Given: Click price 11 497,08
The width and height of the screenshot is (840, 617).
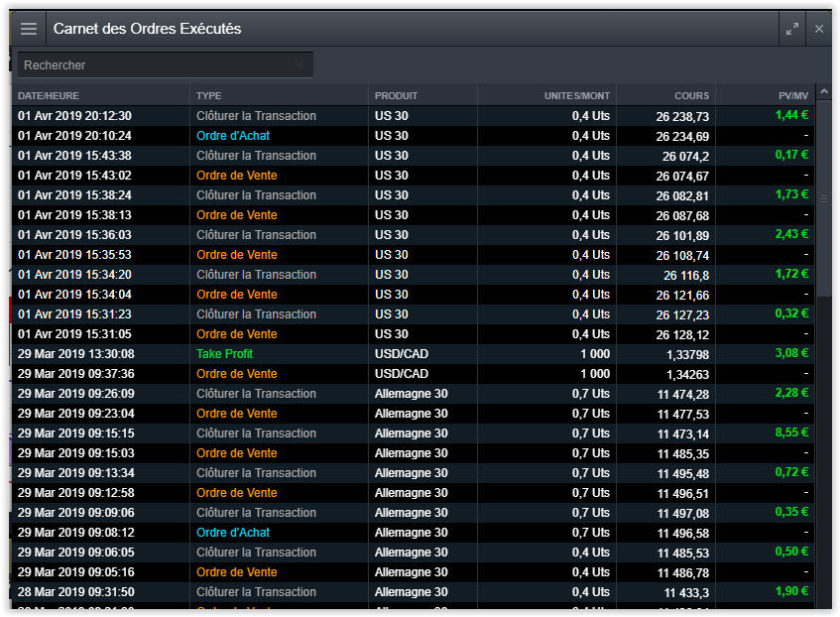Looking at the screenshot, I should click(x=683, y=514).
